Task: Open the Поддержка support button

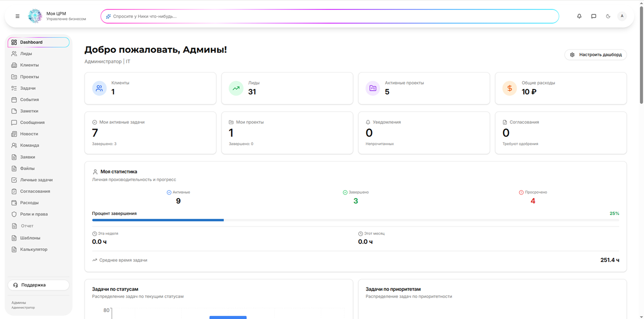Action: tap(39, 285)
